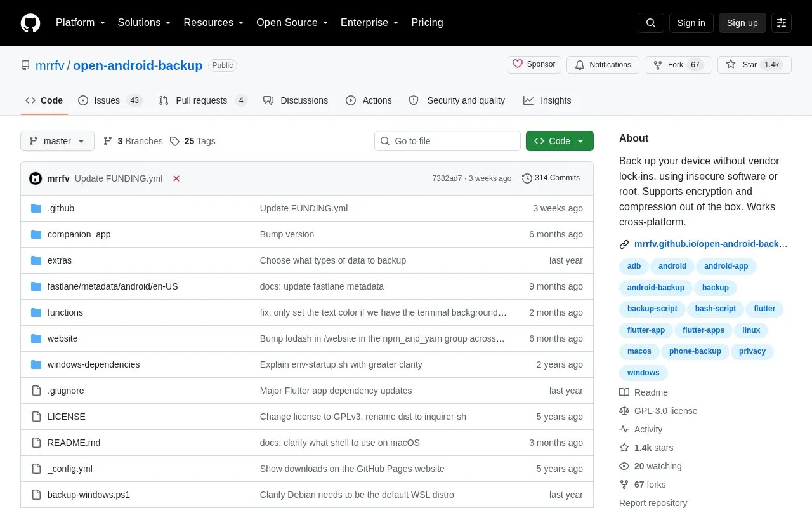
Task: Open the Discussions tab
Action: tap(296, 100)
